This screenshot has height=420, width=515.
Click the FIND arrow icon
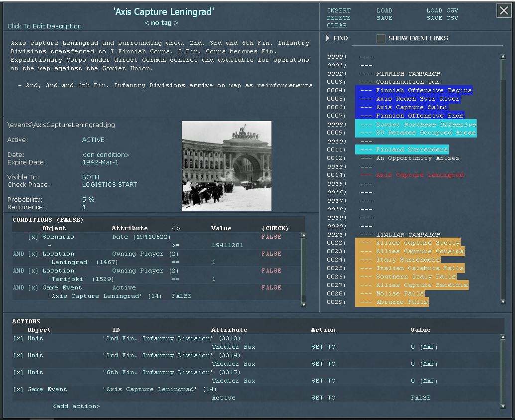(328, 38)
